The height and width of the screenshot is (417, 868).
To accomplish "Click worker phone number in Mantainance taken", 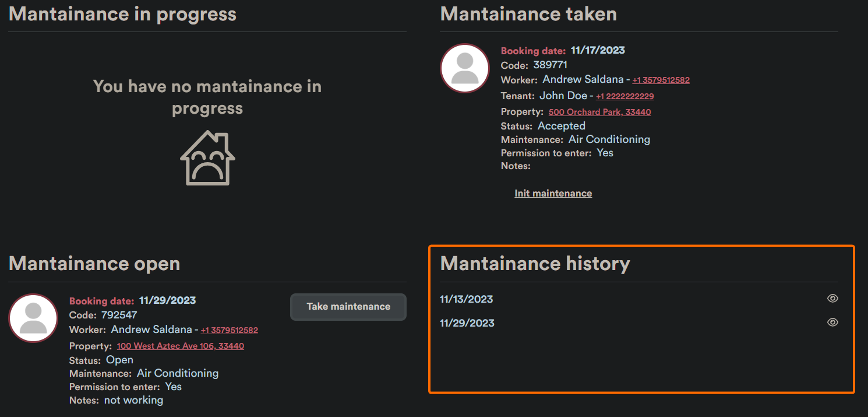I will click(x=661, y=80).
